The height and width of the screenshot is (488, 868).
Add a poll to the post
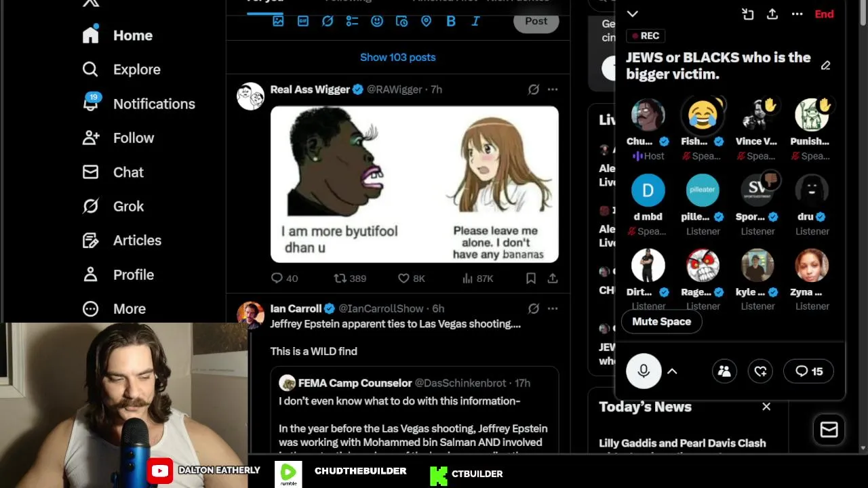pyautogui.click(x=352, y=21)
